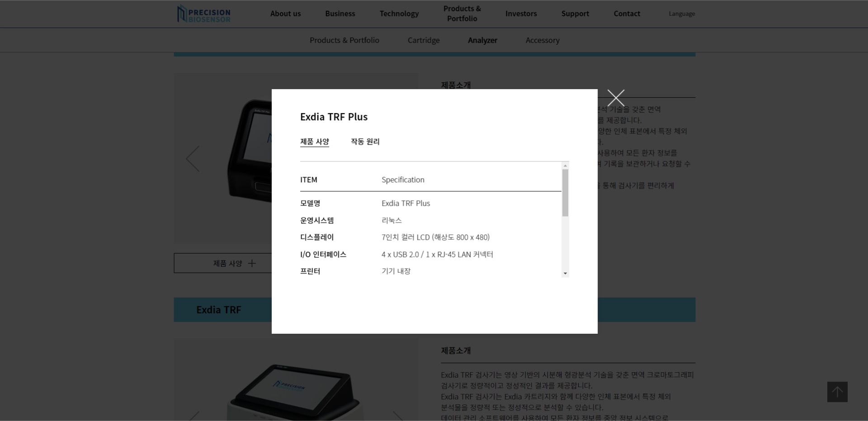Click the Specification column header
Image resolution: width=868 pixels, height=421 pixels.
[x=403, y=180]
